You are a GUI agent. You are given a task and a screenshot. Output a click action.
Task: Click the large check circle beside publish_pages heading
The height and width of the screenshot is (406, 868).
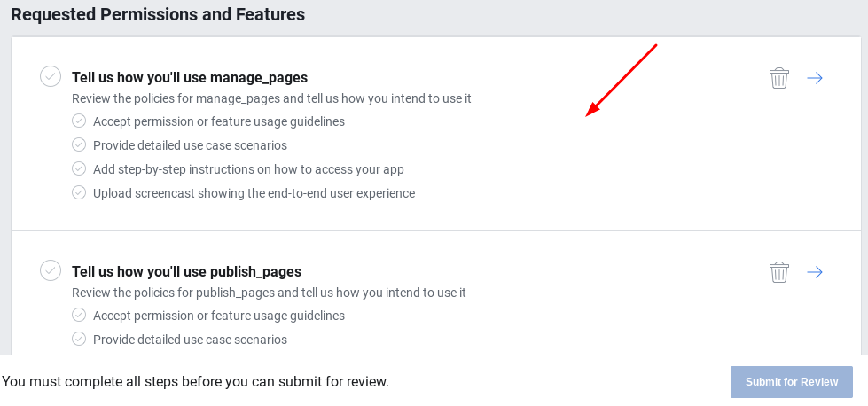[51, 270]
